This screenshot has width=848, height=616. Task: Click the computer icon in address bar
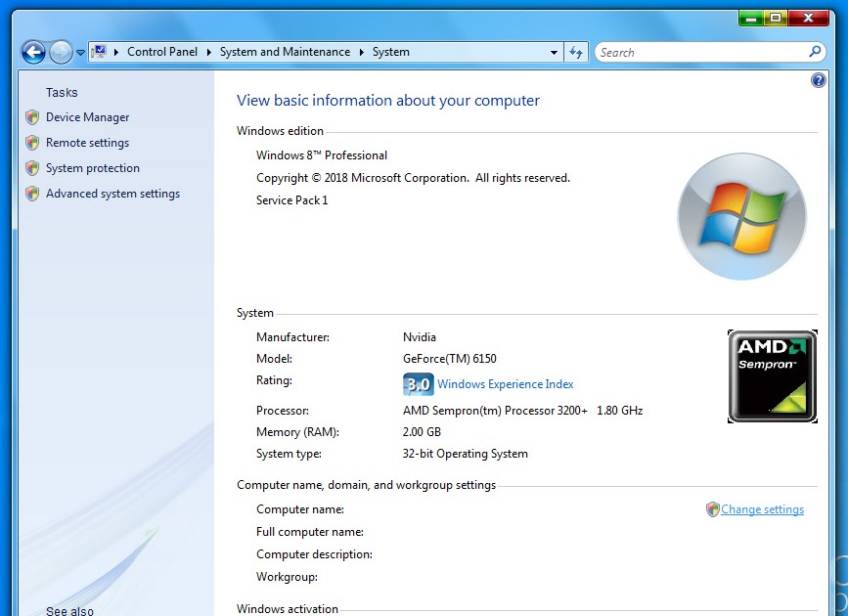coord(99,52)
